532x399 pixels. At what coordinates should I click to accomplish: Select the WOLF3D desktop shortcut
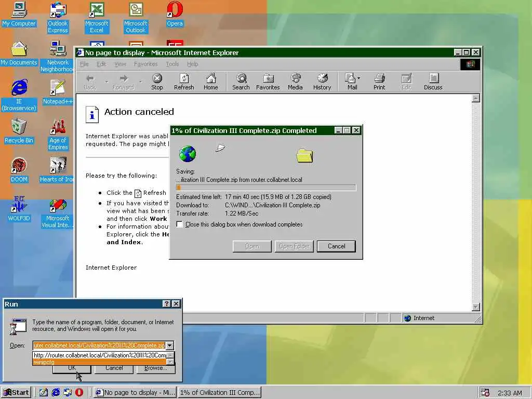point(19,209)
